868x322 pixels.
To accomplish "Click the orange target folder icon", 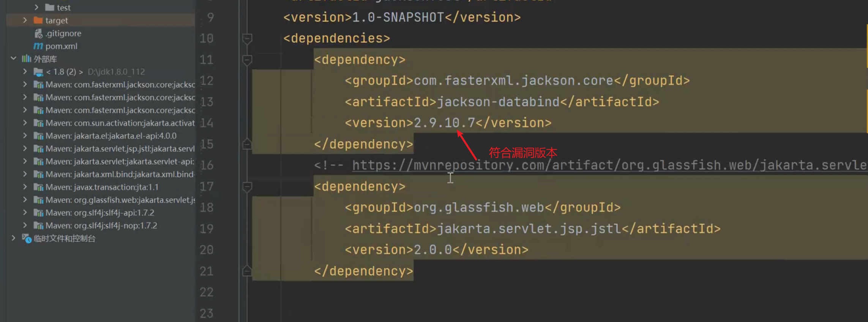I will click(x=38, y=21).
